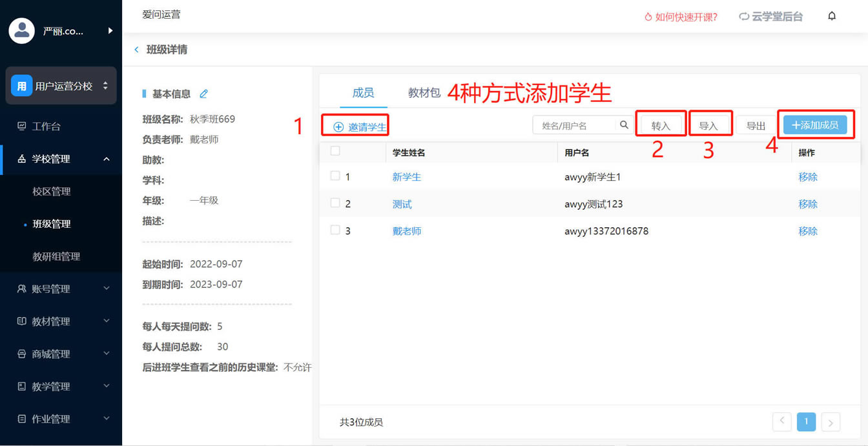The width and height of the screenshot is (868, 446).
Task: Toggle the select-all header checkbox
Action: (x=335, y=151)
